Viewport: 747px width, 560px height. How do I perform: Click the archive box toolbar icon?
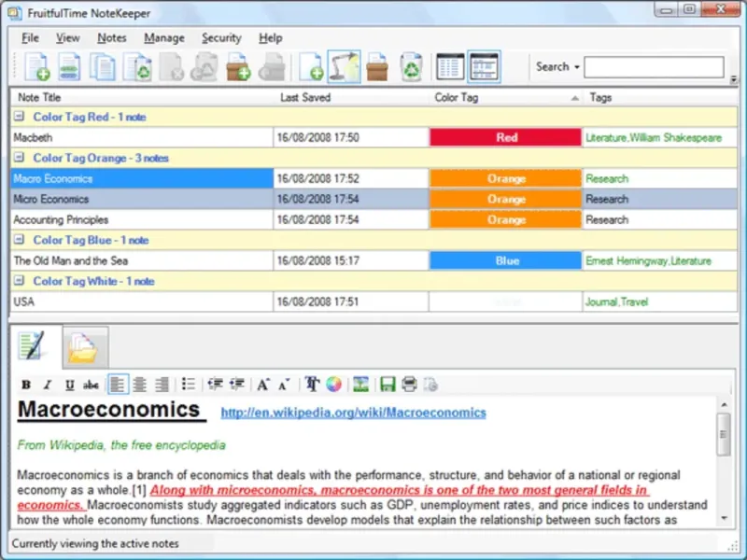377,67
